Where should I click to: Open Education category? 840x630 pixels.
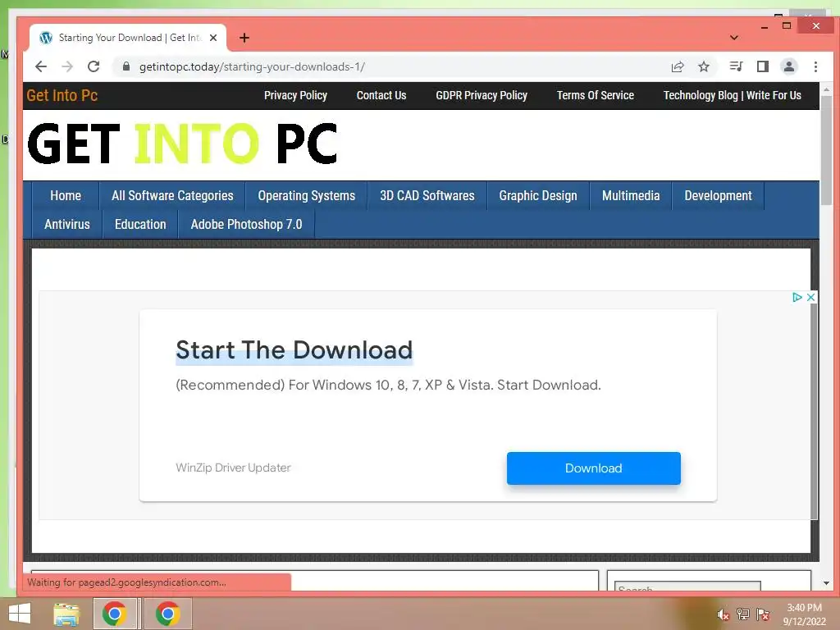click(140, 224)
